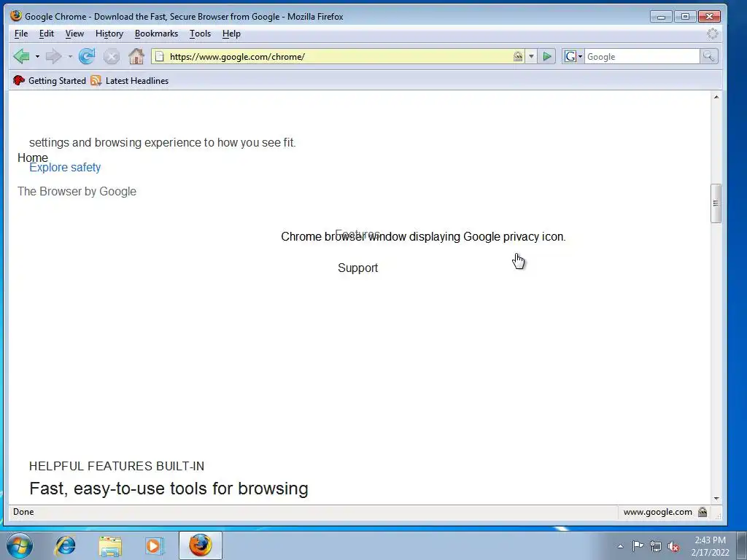747x560 pixels.
Task: Show hidden tray icons arrow
Action: (x=620, y=546)
